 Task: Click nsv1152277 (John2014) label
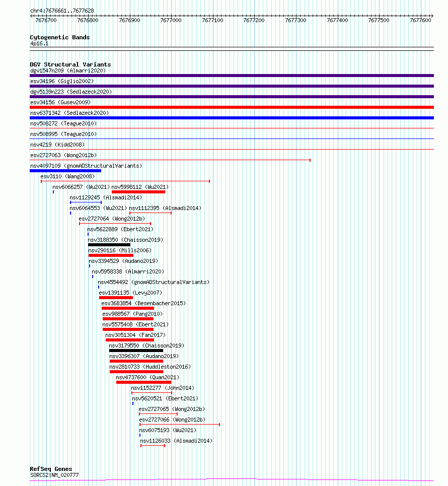(x=163, y=388)
